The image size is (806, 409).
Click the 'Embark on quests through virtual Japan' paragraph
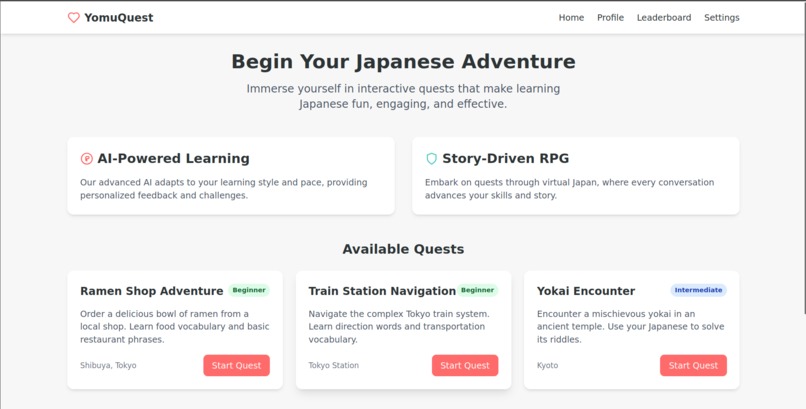(x=569, y=189)
